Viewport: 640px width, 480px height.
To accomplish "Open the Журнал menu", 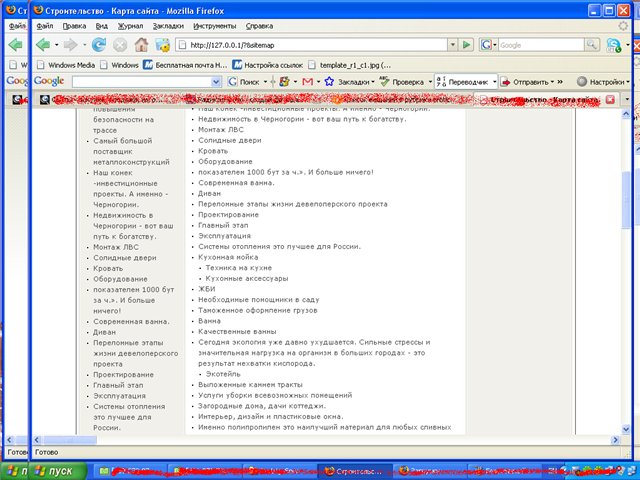I will [103, 25].
